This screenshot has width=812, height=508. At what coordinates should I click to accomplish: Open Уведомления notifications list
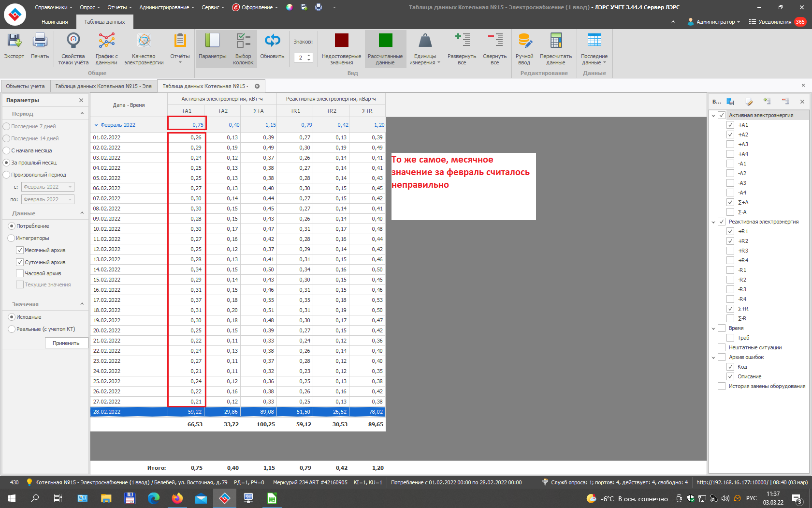[777, 22]
